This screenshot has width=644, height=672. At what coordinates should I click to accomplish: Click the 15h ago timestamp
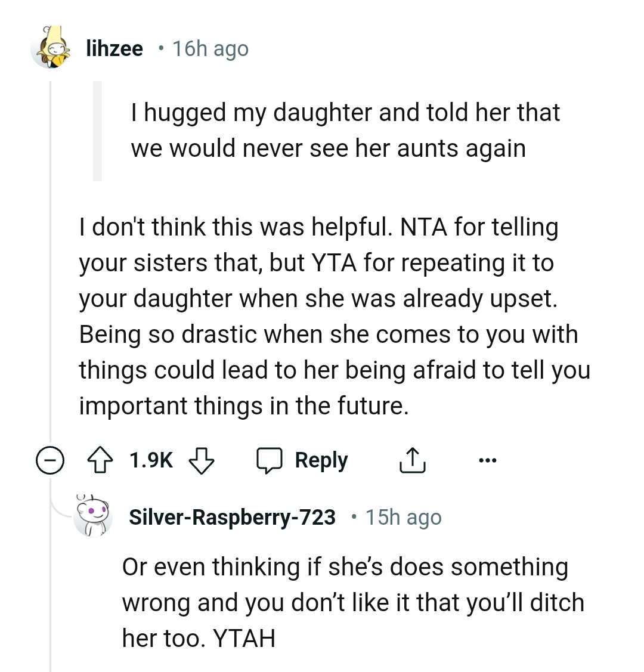point(403,516)
